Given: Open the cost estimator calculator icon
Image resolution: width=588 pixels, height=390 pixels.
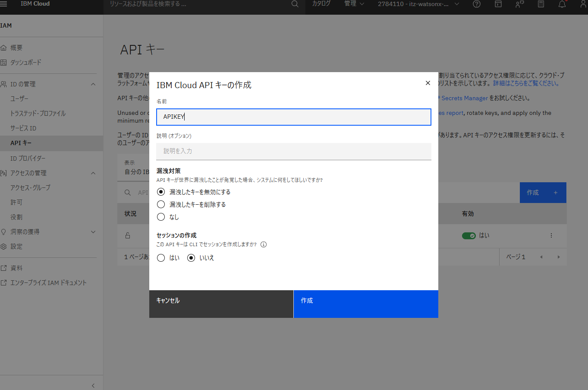Looking at the screenshot, I should (x=541, y=4).
